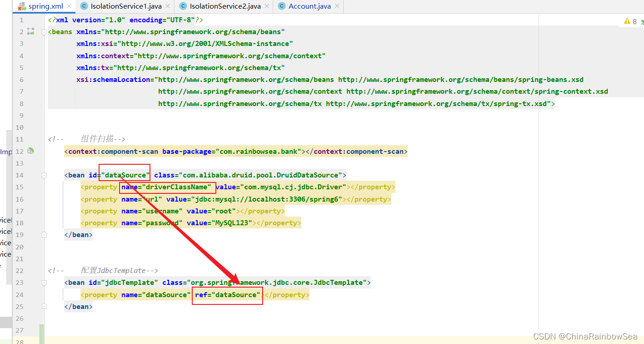Click the Spring beans gutter icon on line 2
This screenshot has height=344, width=644.
(30, 31)
